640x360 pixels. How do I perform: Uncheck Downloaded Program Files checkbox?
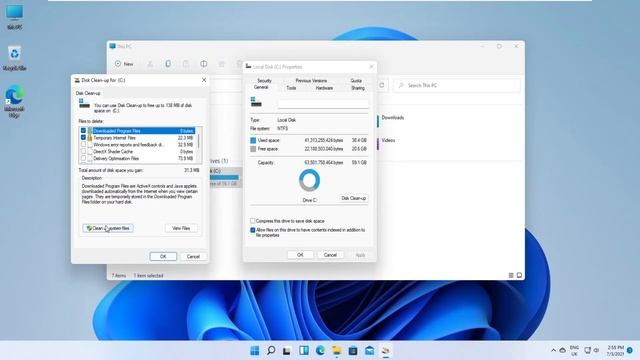click(83, 131)
